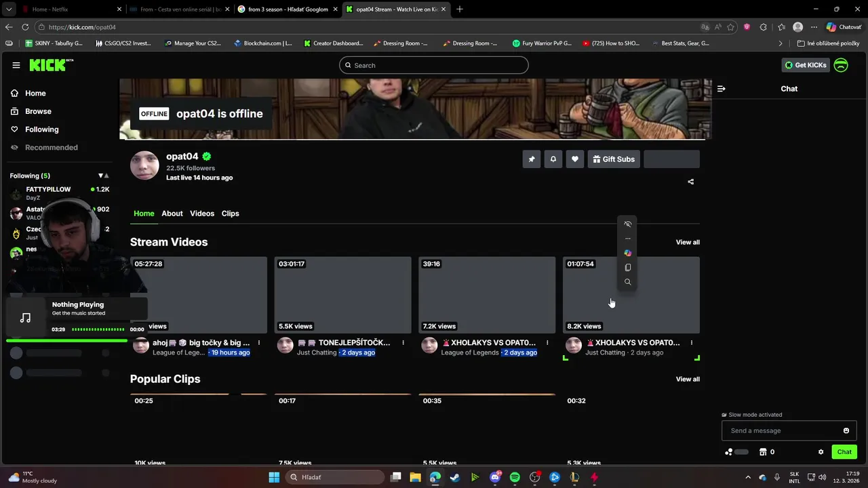The image size is (868, 488).
Task: Collapse the chat panel arrow icon
Action: [x=721, y=89]
